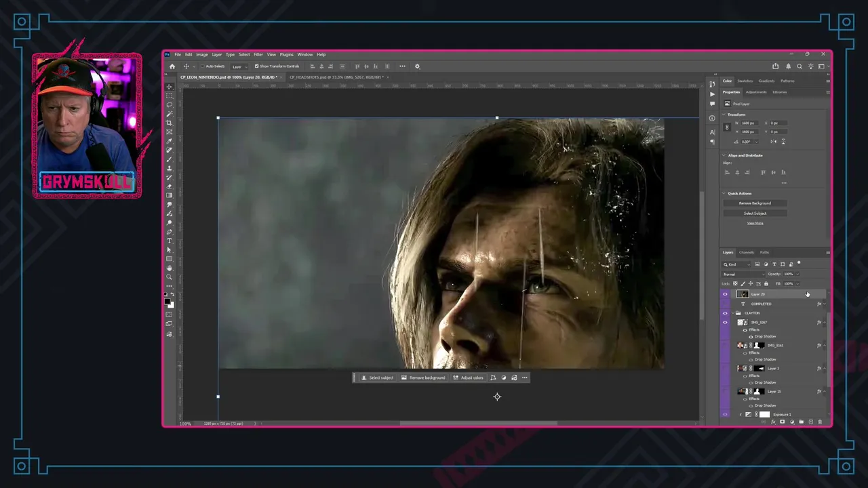Select the Eyedropper tool
The width and height of the screenshot is (868, 488).
coord(170,141)
